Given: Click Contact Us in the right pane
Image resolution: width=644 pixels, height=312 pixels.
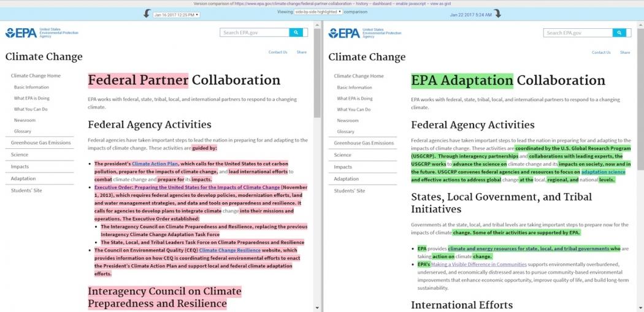Looking at the screenshot, I should point(601,53).
